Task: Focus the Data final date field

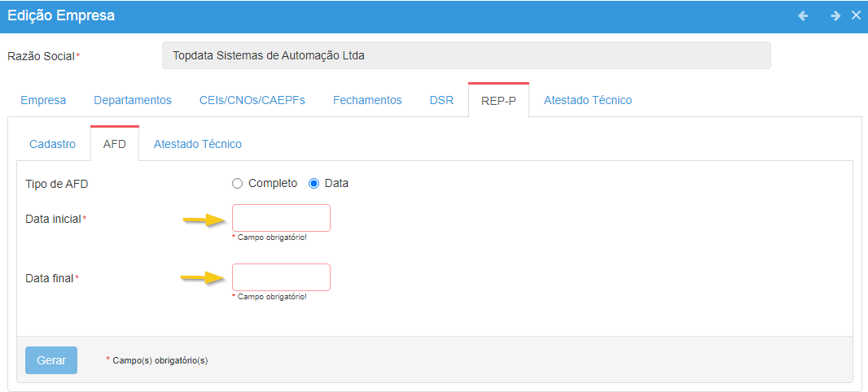Action: click(281, 277)
